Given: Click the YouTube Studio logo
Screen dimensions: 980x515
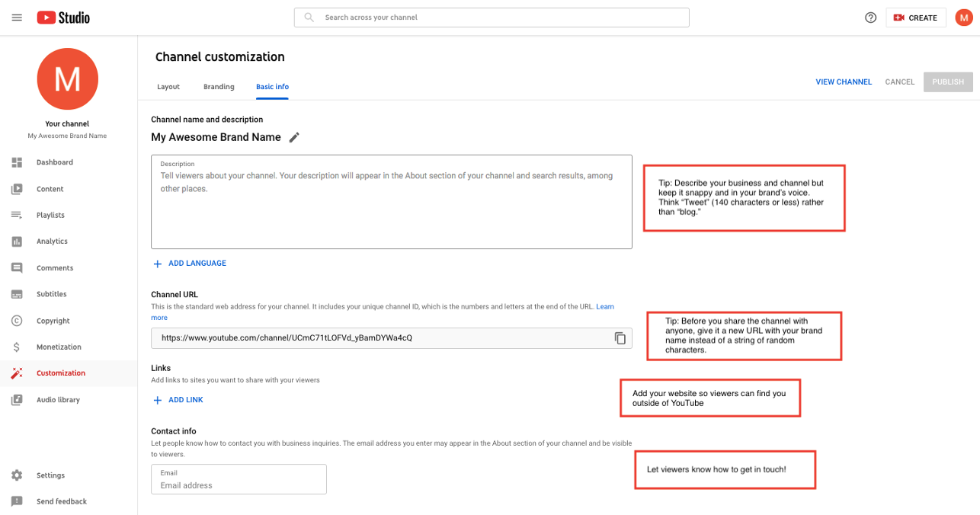Looking at the screenshot, I should pos(63,18).
